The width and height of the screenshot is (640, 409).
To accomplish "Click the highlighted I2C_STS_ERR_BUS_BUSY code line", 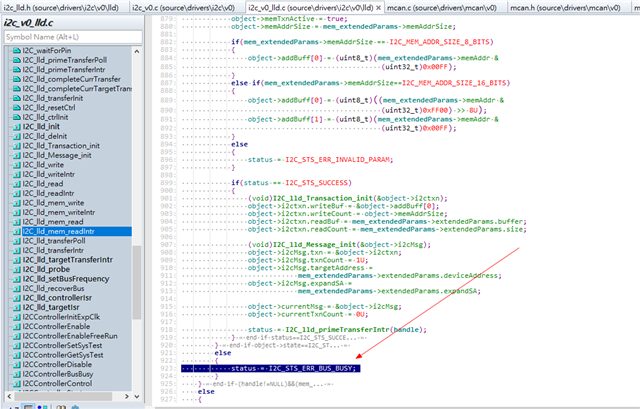I will pos(271,368).
